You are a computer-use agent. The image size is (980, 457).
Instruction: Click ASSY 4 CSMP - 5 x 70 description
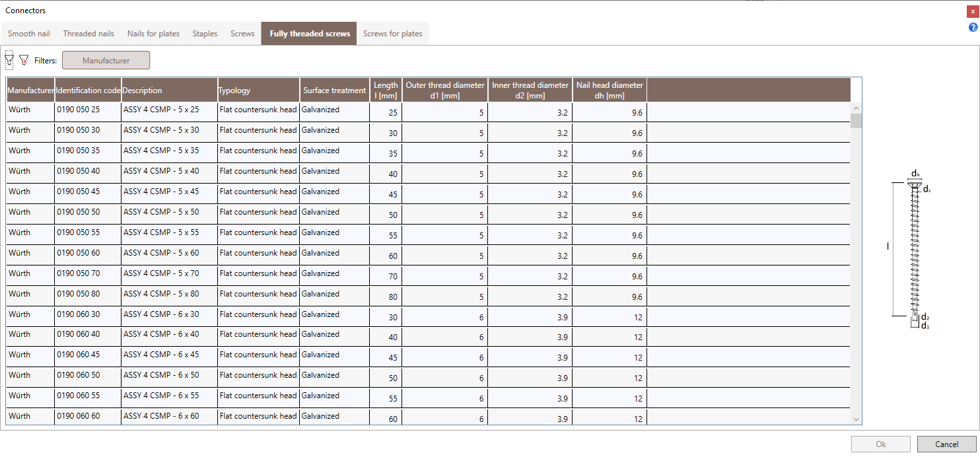point(161,273)
